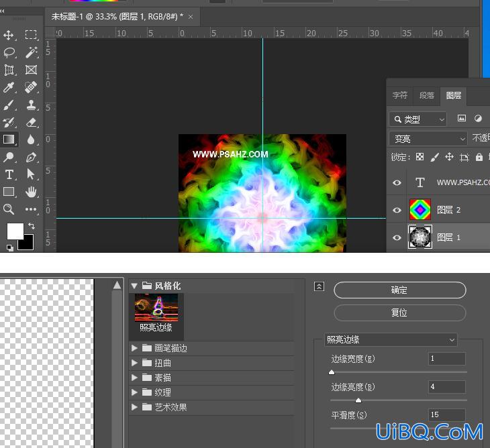The height and width of the screenshot is (448, 490).
Task: Click the 平滑度 value field
Action: point(446,415)
